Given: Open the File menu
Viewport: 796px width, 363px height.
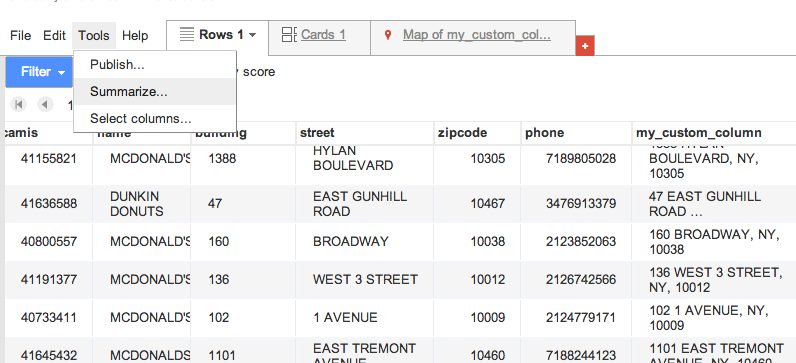Looking at the screenshot, I should 20,36.
